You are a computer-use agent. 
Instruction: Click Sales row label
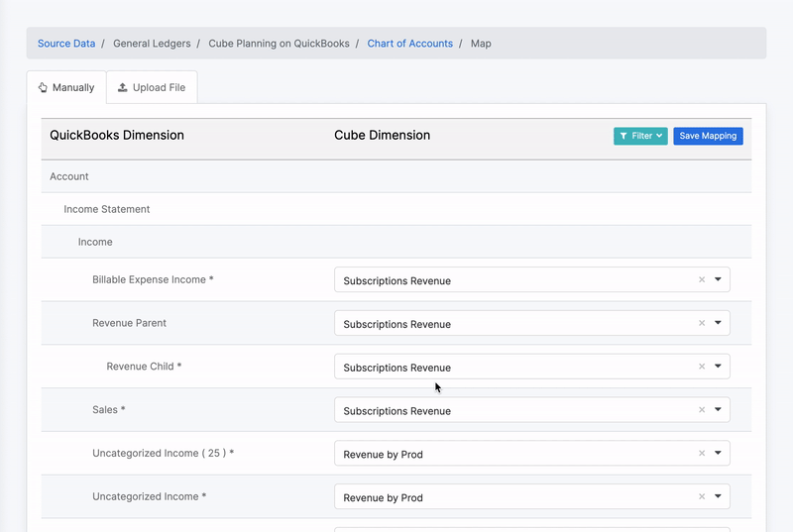pos(109,410)
